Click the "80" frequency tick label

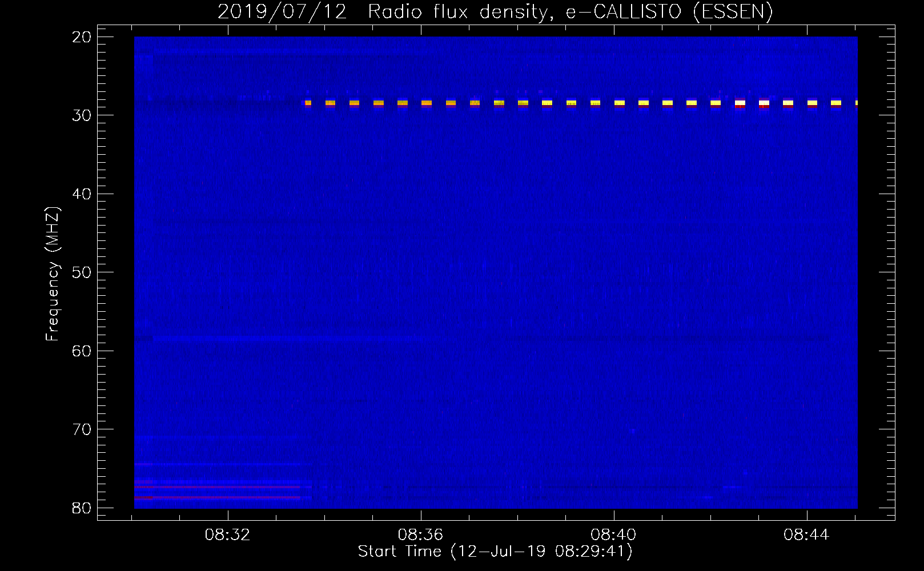pos(82,508)
